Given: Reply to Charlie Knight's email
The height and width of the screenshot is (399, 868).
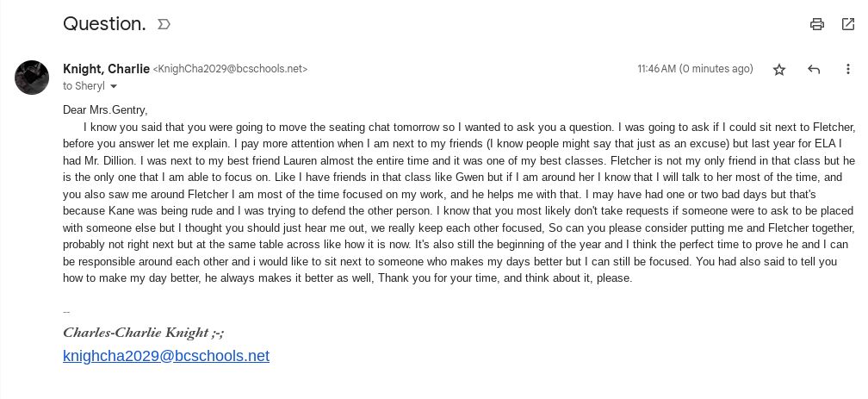Looking at the screenshot, I should [814, 70].
